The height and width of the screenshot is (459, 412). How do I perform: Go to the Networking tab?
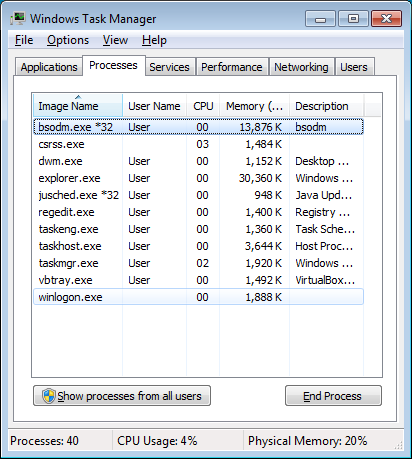click(301, 67)
